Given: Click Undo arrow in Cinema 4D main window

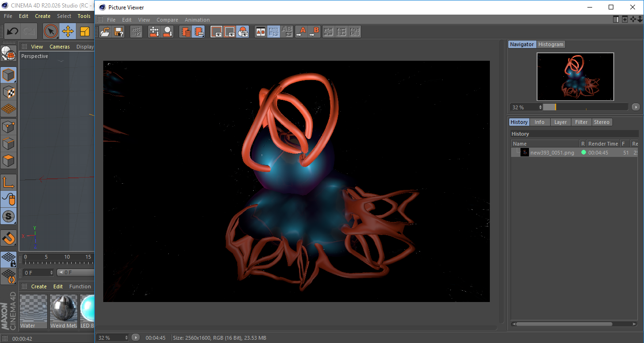Looking at the screenshot, I should [x=12, y=32].
